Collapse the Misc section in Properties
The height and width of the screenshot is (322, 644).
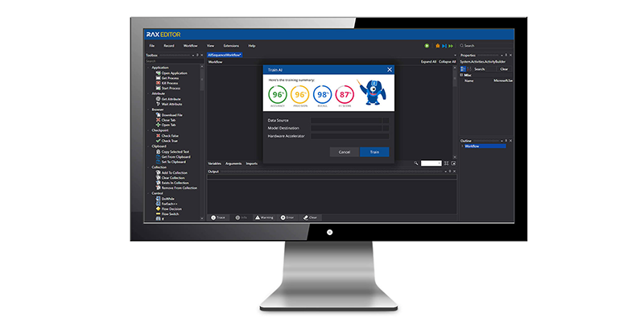[x=461, y=75]
